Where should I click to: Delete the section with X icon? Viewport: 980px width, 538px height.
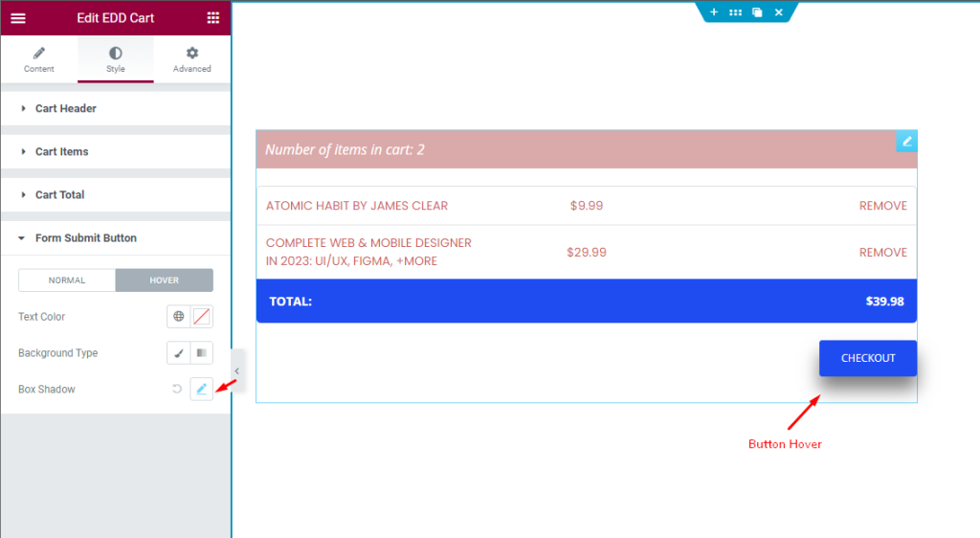pos(779,11)
